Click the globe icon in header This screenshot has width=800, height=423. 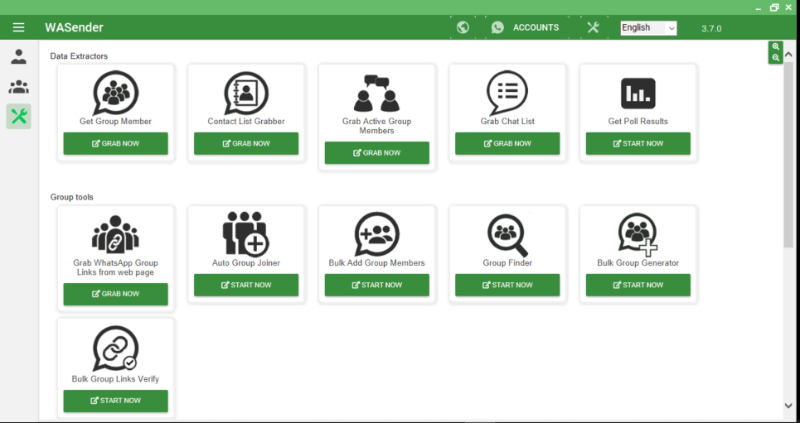coord(462,28)
